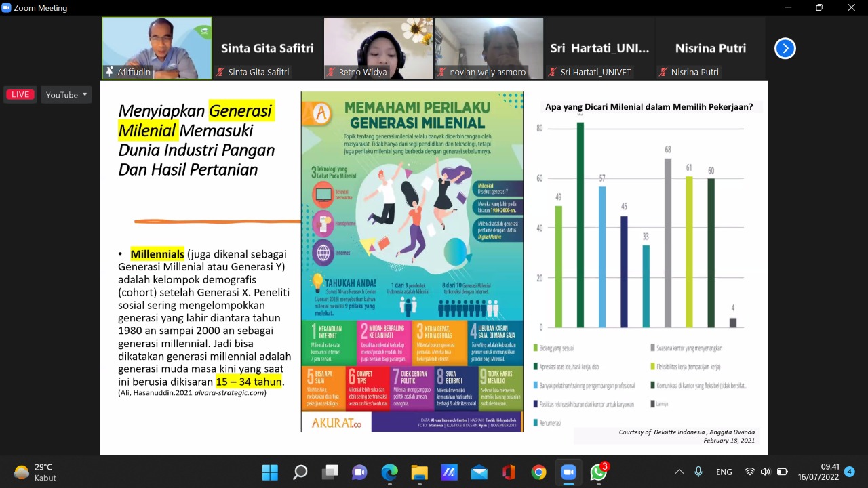Open the Teams Chat taskbar icon

(x=359, y=472)
